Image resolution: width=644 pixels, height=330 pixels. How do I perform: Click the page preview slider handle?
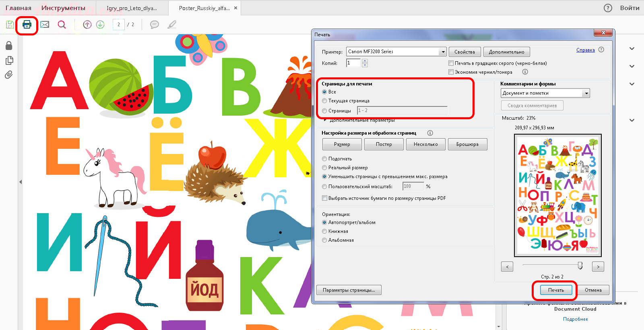580,266
